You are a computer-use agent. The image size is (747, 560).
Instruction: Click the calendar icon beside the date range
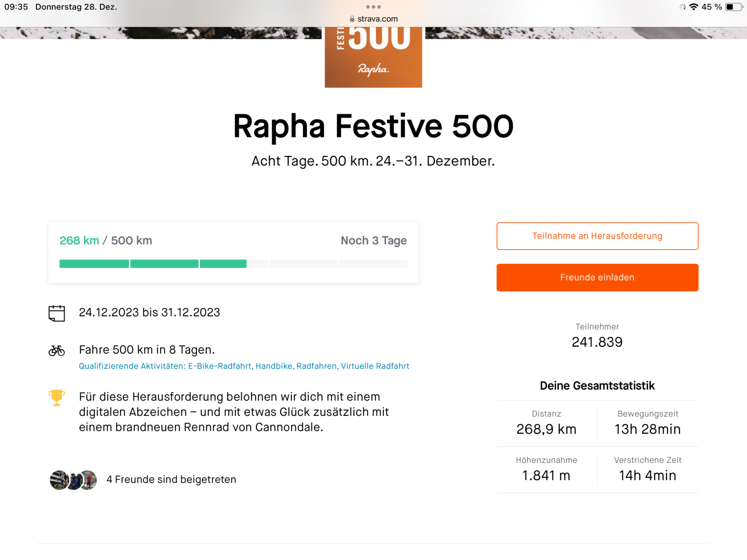coord(56,313)
